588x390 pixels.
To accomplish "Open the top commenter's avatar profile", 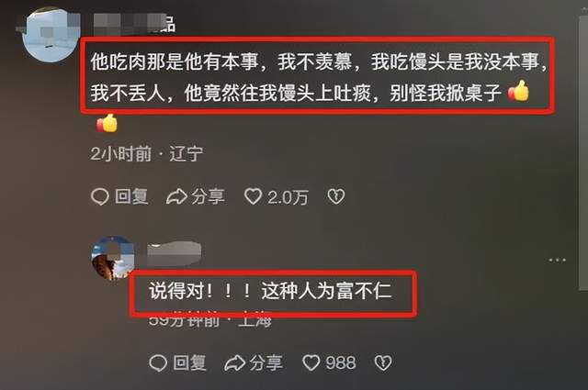I will 51,35.
